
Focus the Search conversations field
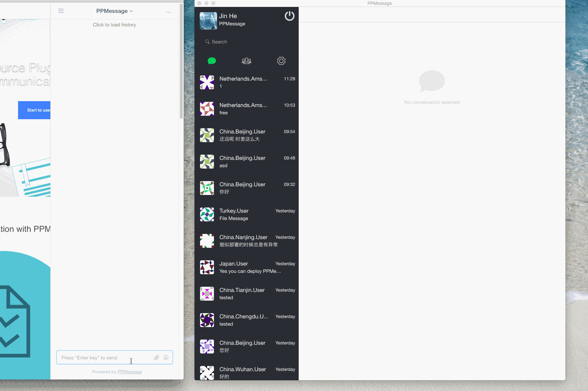tap(247, 42)
